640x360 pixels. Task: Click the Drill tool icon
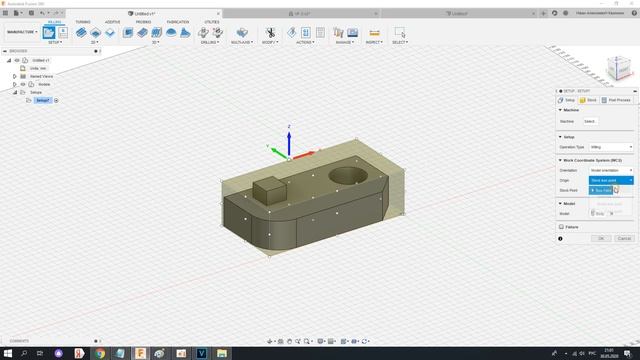click(203, 33)
